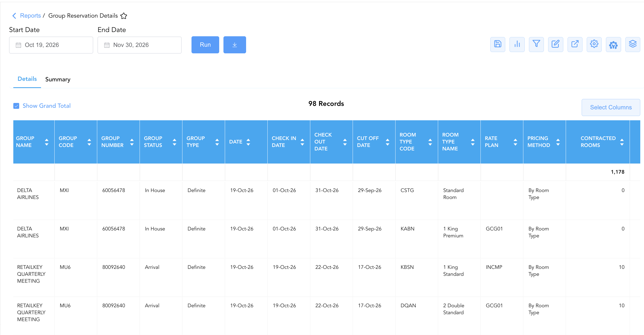
Task: Click the save report icon
Action: [x=498, y=44]
